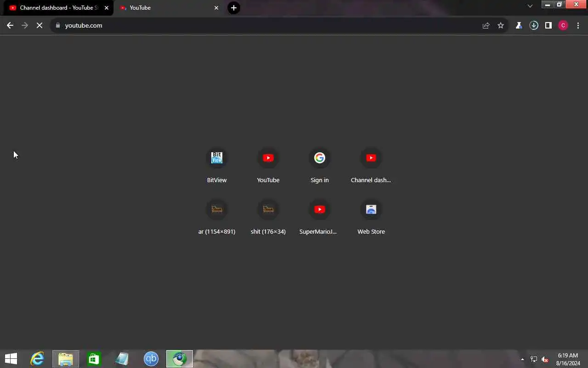
Task: Open the SuperMarioJ... shortcut tile
Action: (x=320, y=217)
